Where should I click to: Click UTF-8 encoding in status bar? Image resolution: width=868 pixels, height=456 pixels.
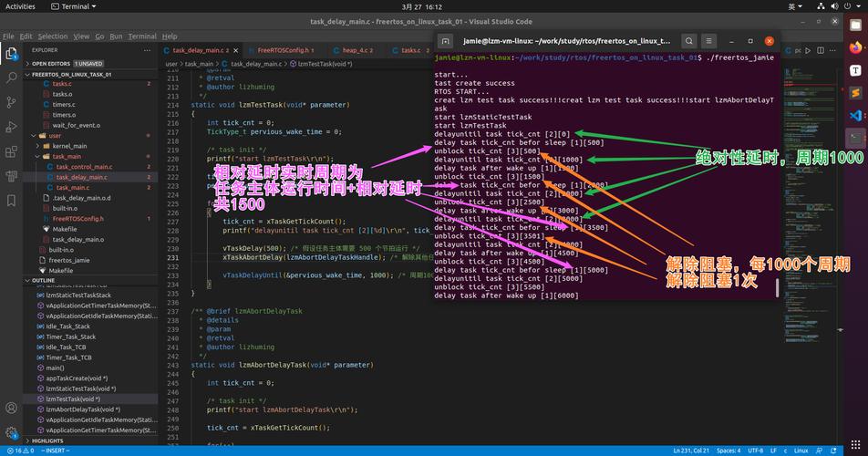click(x=756, y=451)
